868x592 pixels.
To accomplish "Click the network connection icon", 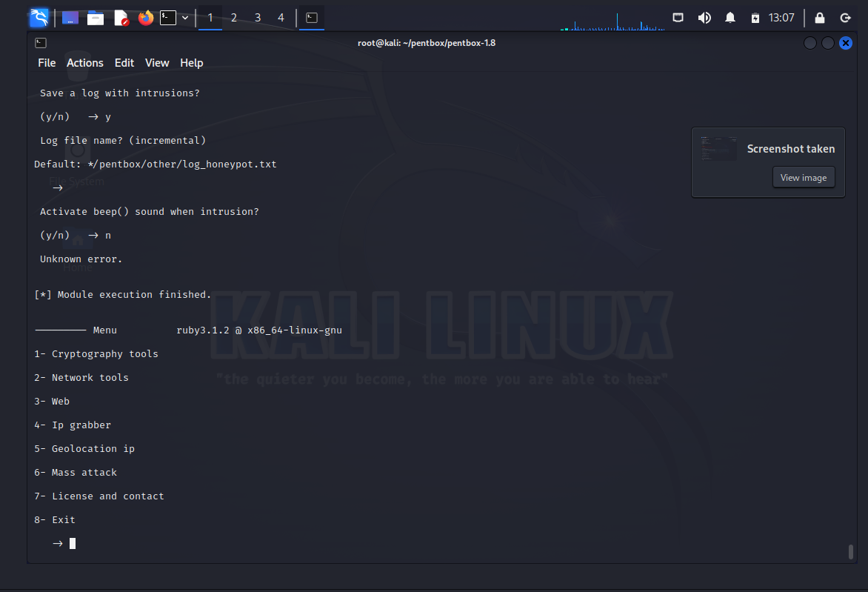I will coord(678,17).
